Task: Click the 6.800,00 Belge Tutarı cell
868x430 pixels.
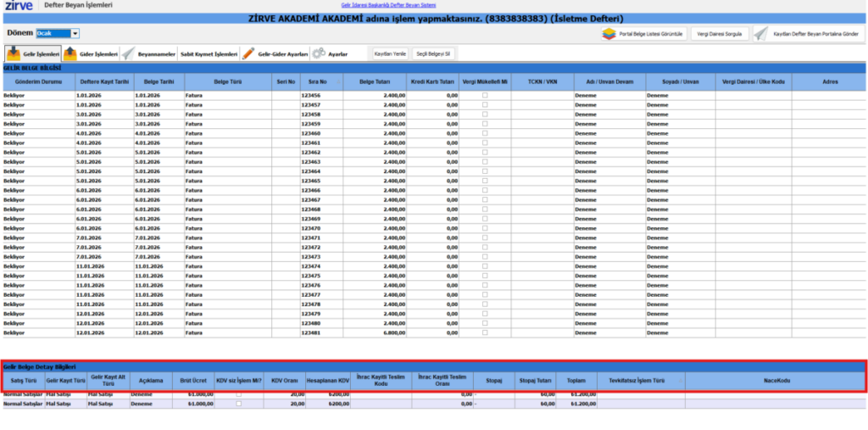Action: pos(375,333)
